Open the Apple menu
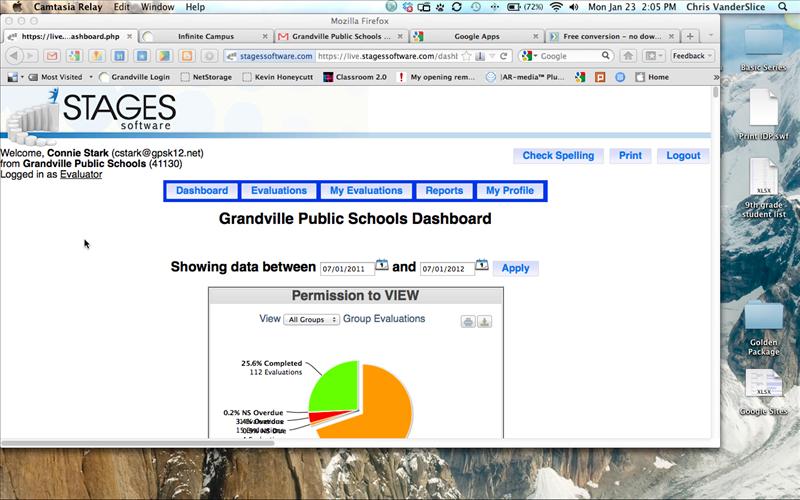 17,7
